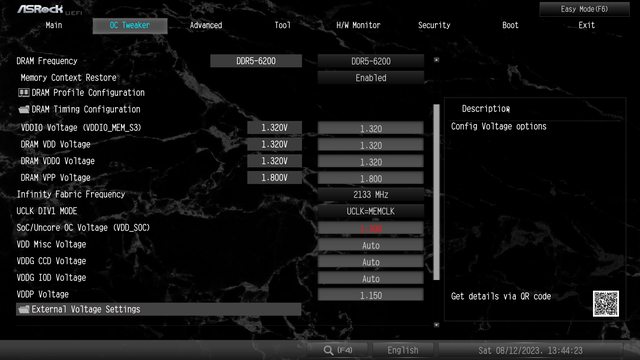Click the scroll down arrow below scrollbar

tap(436, 325)
